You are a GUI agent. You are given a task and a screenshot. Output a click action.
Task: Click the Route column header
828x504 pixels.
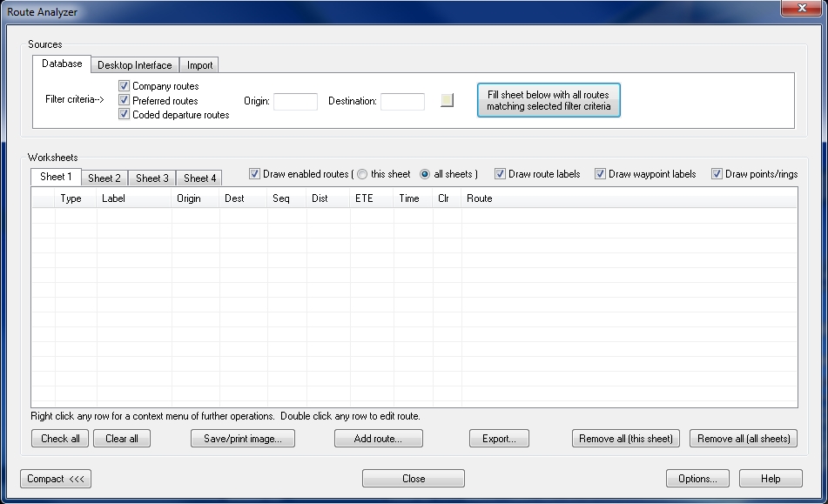click(629, 198)
